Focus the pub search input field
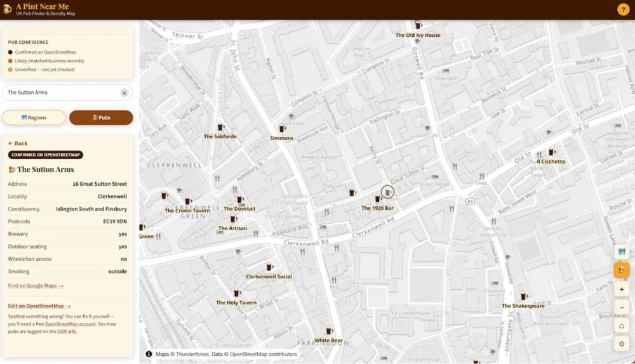 67,93
